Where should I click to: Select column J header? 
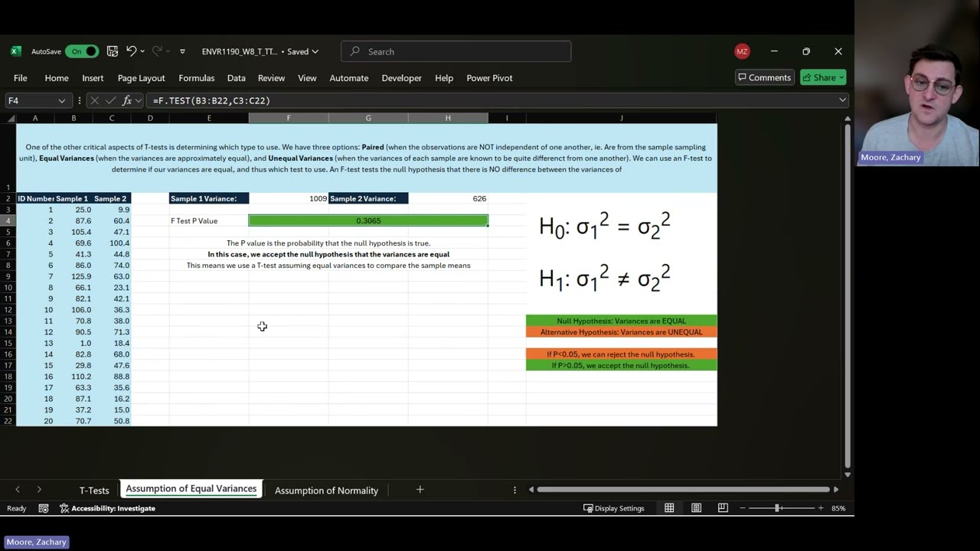[622, 118]
